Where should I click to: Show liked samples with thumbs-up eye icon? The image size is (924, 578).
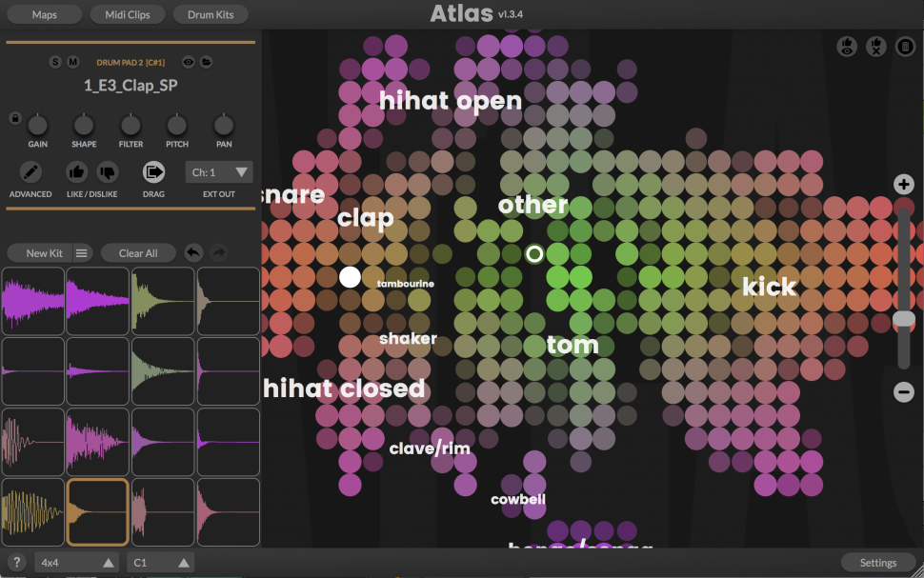click(848, 46)
